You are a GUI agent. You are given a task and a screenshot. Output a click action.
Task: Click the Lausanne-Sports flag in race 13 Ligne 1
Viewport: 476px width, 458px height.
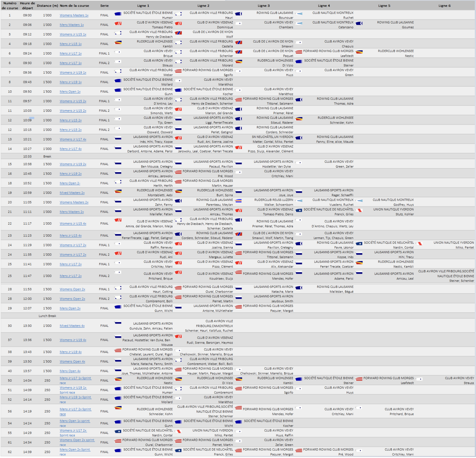tap(118, 138)
